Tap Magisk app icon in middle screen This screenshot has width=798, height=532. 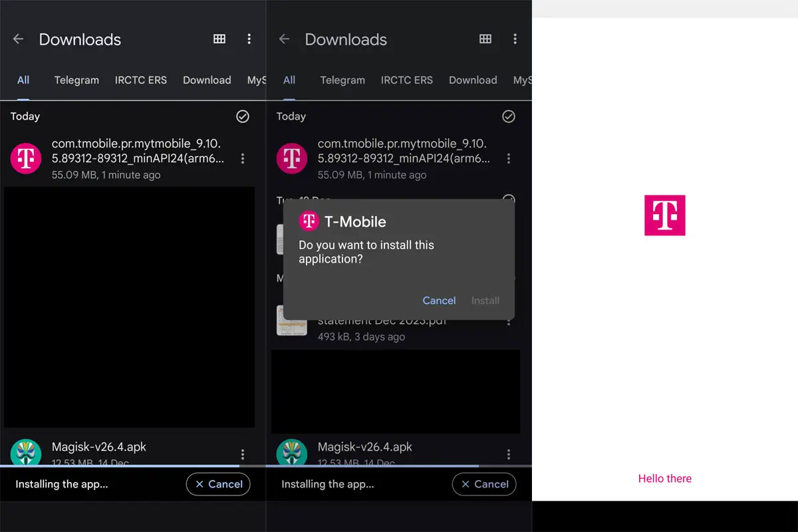coord(292,452)
